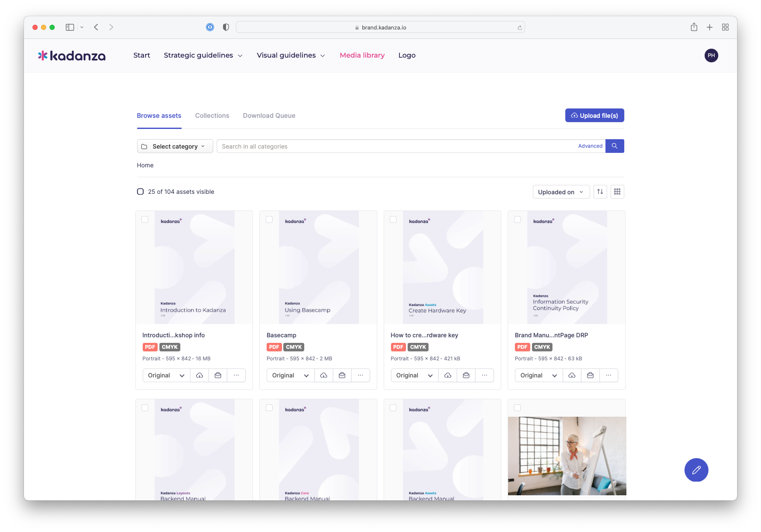
Task: Click the box icon on Basecamp card
Action: click(x=342, y=375)
